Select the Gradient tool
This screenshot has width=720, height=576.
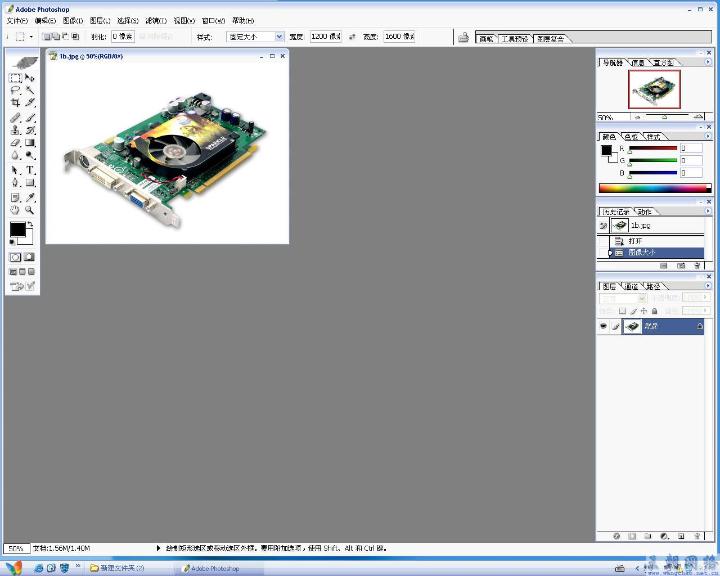30,143
